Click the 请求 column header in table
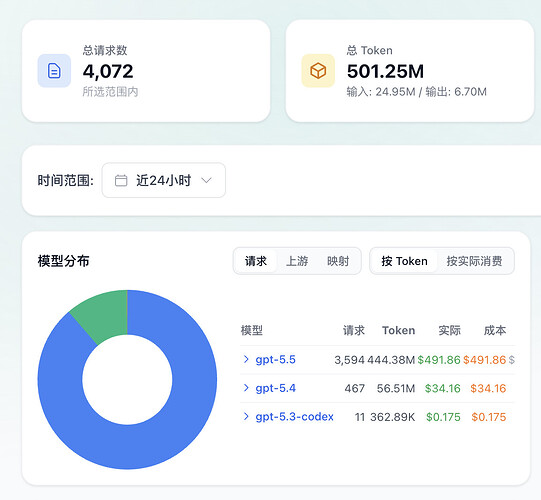Image resolution: width=541 pixels, height=500 pixels. click(354, 330)
